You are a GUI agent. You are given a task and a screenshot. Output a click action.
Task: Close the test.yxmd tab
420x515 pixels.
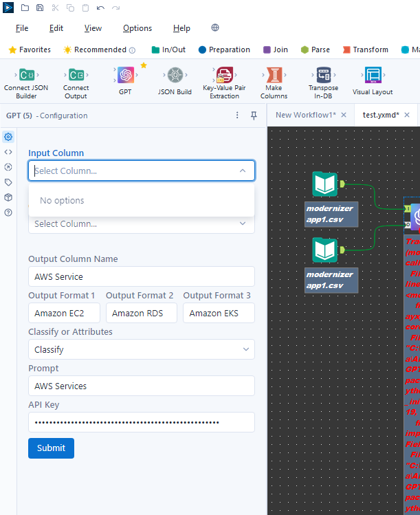click(407, 115)
